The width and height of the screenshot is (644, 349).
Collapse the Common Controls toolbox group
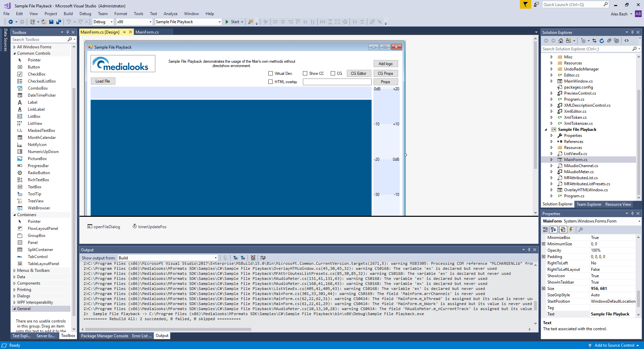[14, 53]
